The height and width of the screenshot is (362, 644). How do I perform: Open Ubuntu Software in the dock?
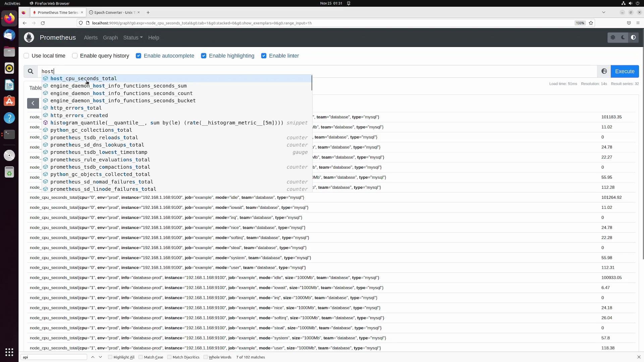point(9,101)
